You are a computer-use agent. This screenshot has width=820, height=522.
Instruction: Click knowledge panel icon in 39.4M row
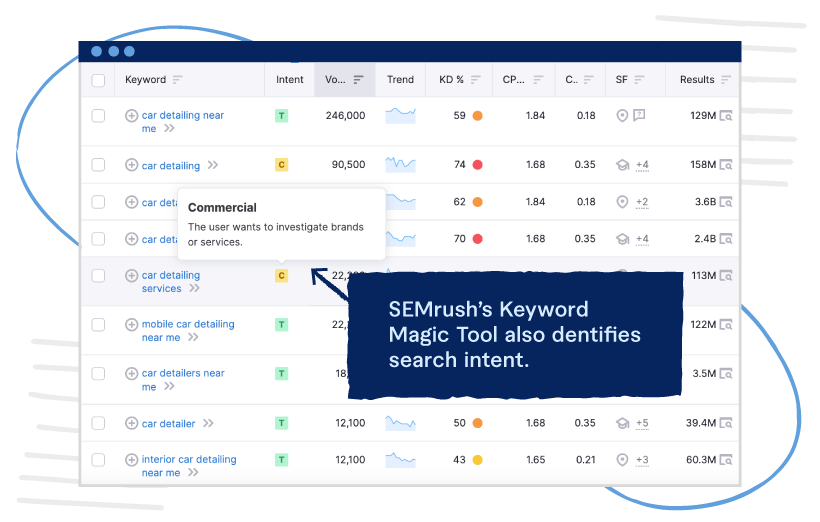click(622, 423)
